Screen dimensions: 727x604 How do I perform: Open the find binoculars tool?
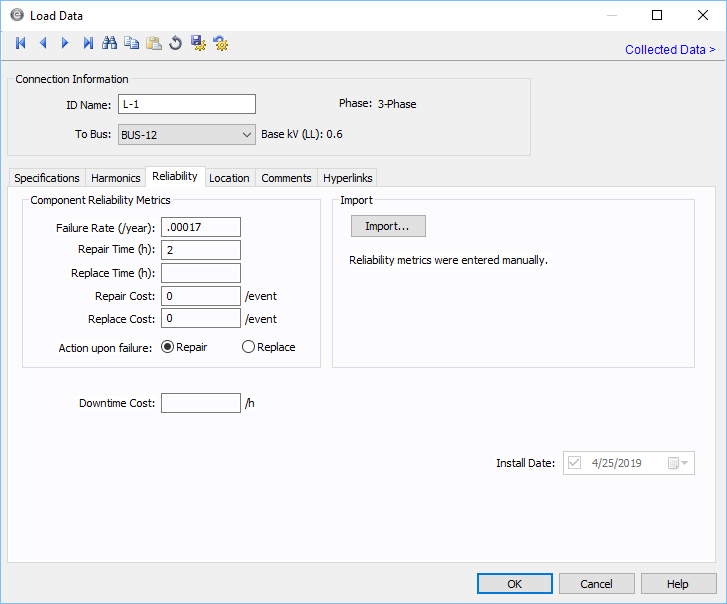(x=110, y=43)
